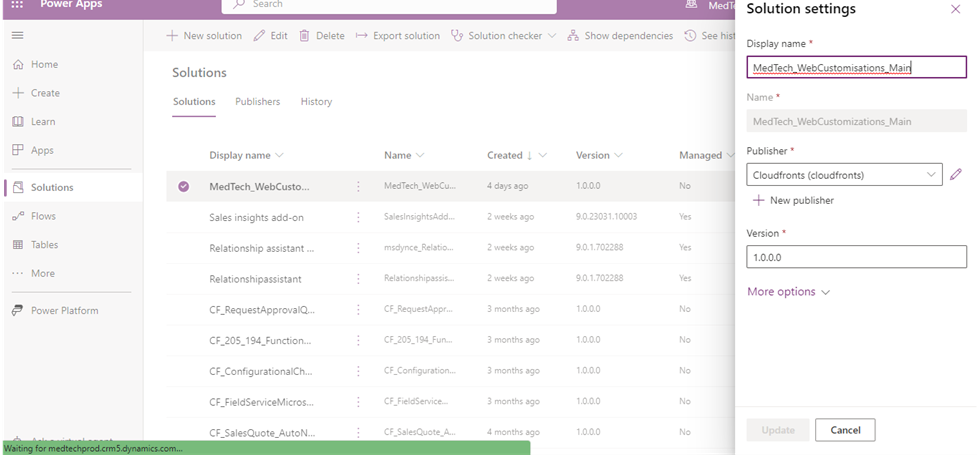Switch to the Publishers tab
The image size is (977, 455).
click(257, 102)
